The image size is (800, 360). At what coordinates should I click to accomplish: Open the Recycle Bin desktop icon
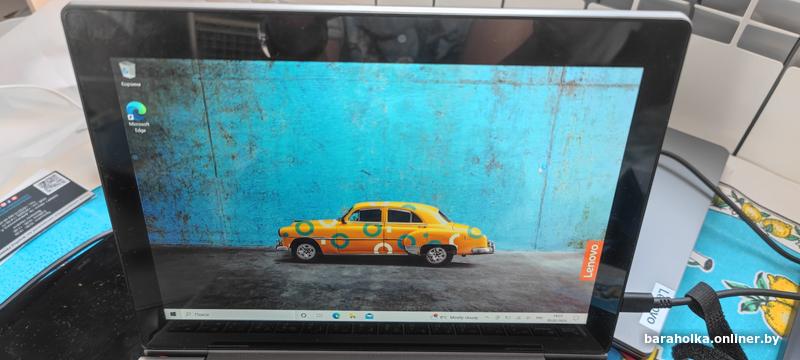(x=127, y=73)
